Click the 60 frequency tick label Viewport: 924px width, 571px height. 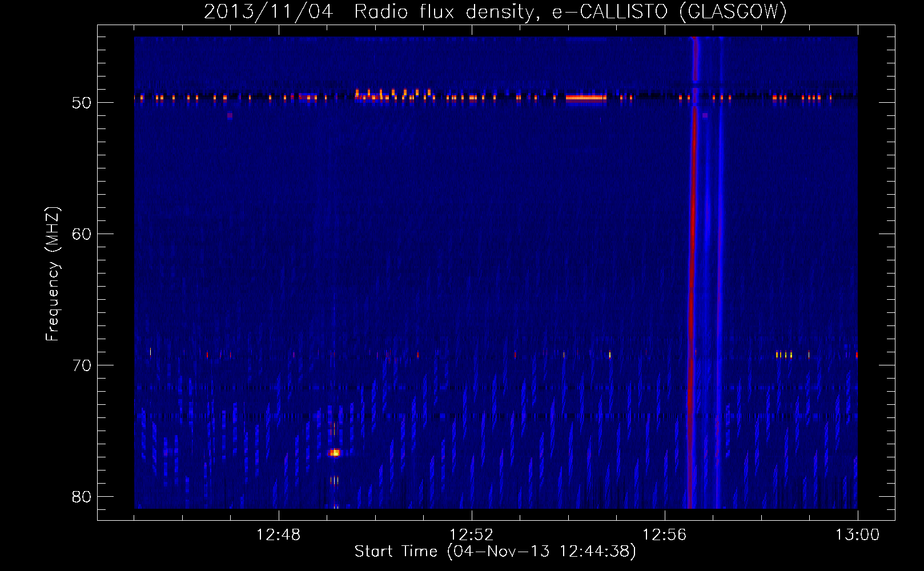(x=82, y=234)
